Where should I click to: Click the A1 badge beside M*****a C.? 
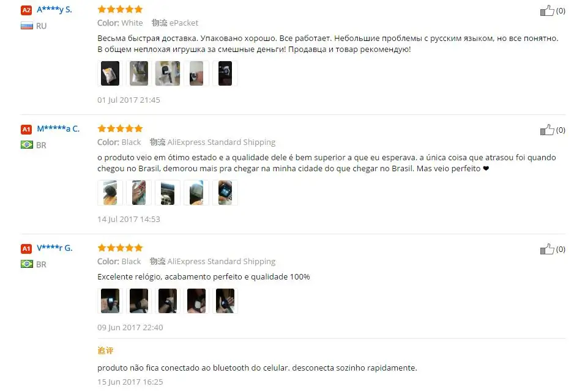click(26, 130)
